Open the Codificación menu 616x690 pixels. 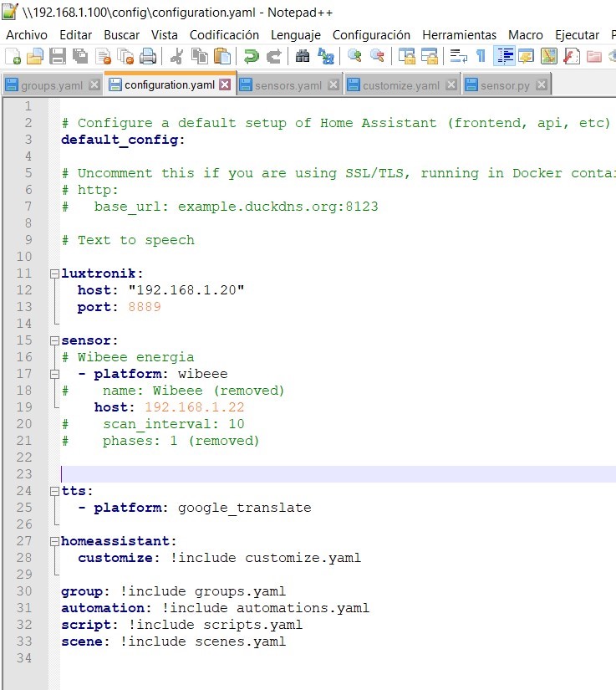(x=224, y=35)
